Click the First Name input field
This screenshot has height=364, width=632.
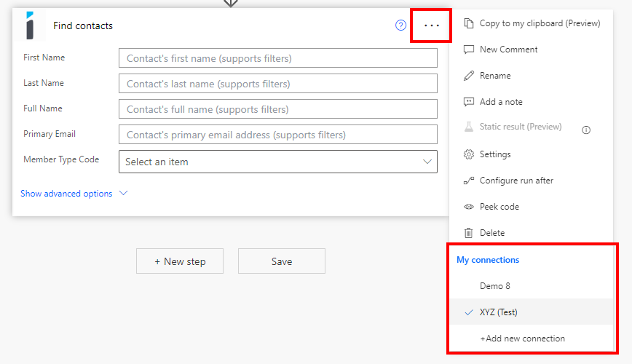point(278,58)
